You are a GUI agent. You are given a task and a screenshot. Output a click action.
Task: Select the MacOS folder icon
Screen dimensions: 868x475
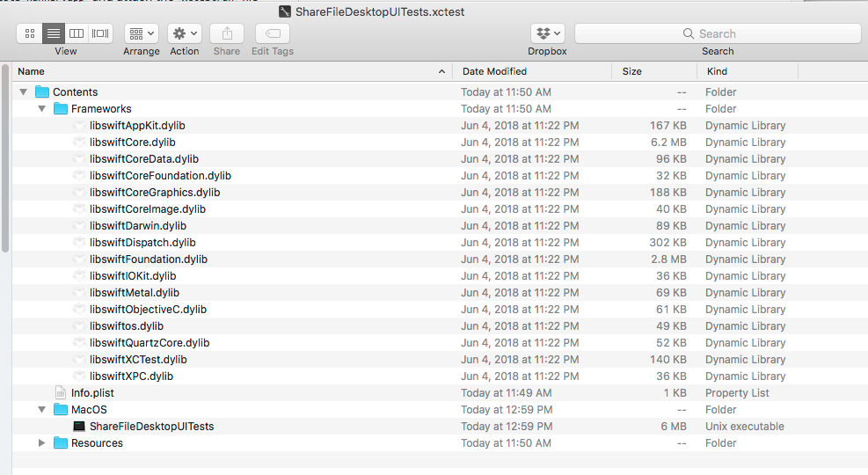pyautogui.click(x=61, y=409)
